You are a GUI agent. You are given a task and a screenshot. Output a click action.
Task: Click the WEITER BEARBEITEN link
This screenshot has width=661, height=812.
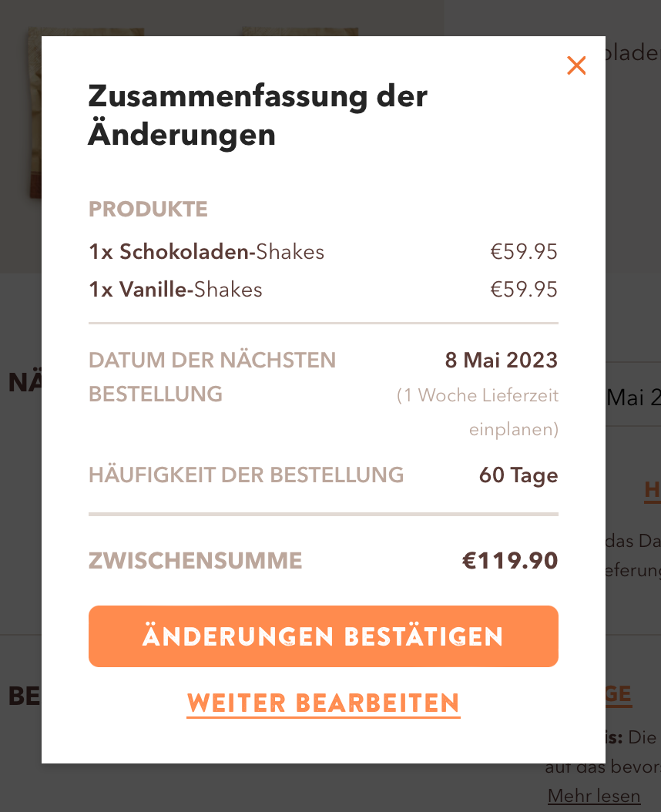click(324, 704)
